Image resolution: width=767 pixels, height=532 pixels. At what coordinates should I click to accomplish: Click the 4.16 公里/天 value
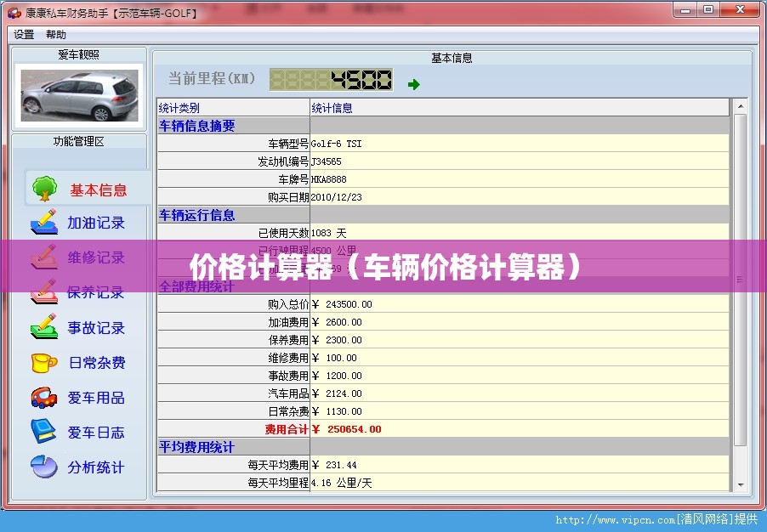(342, 483)
